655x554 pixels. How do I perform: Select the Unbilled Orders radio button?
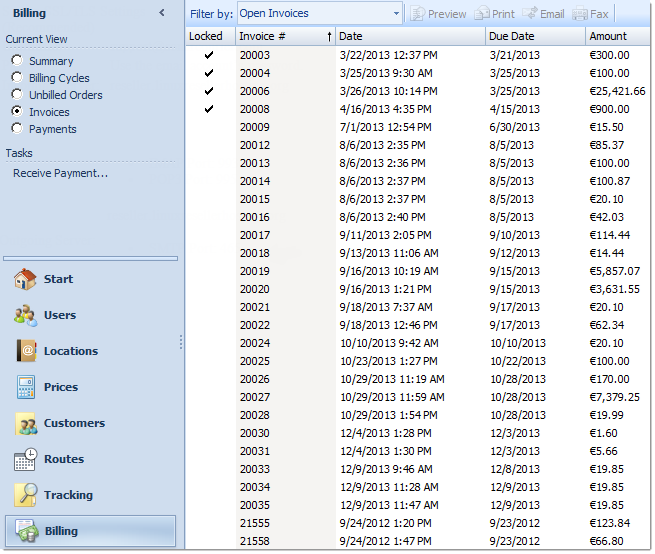17,94
